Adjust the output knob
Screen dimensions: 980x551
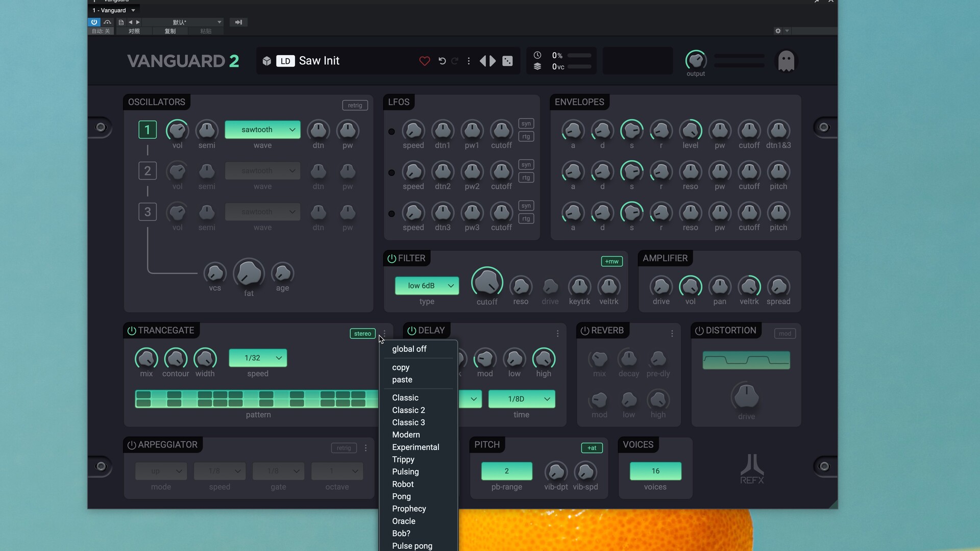click(695, 60)
